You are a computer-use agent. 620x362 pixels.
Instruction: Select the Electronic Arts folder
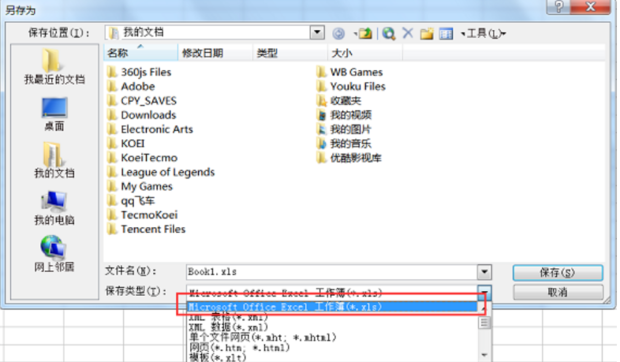pyautogui.click(x=150, y=129)
